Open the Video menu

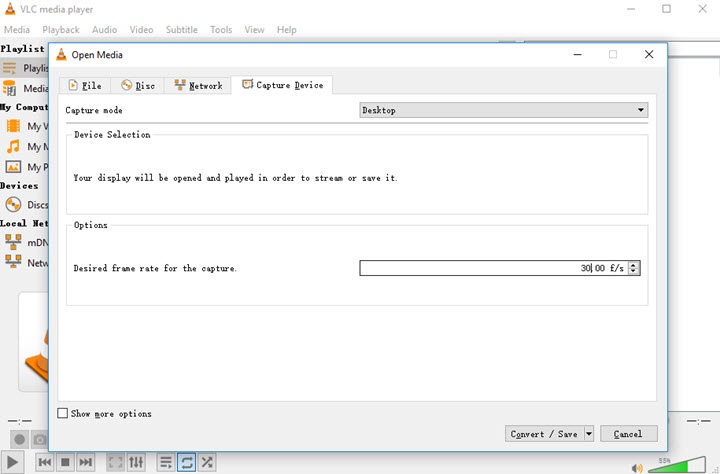coord(141,30)
